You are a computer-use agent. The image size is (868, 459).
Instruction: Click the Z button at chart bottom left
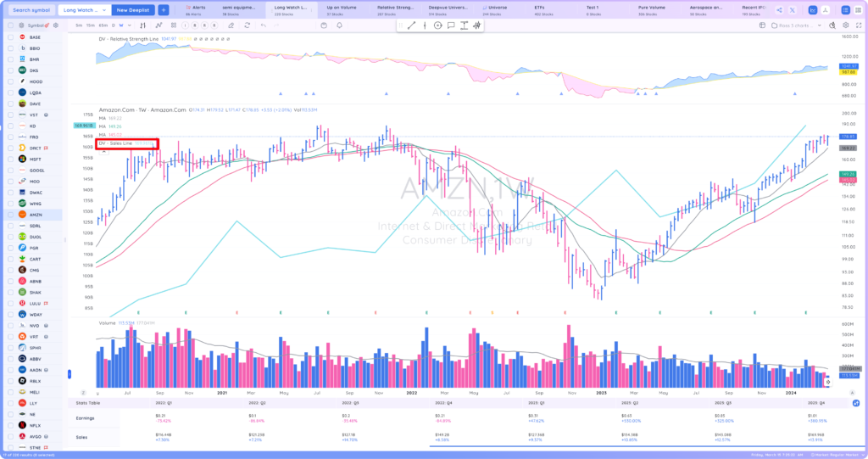pos(83,393)
